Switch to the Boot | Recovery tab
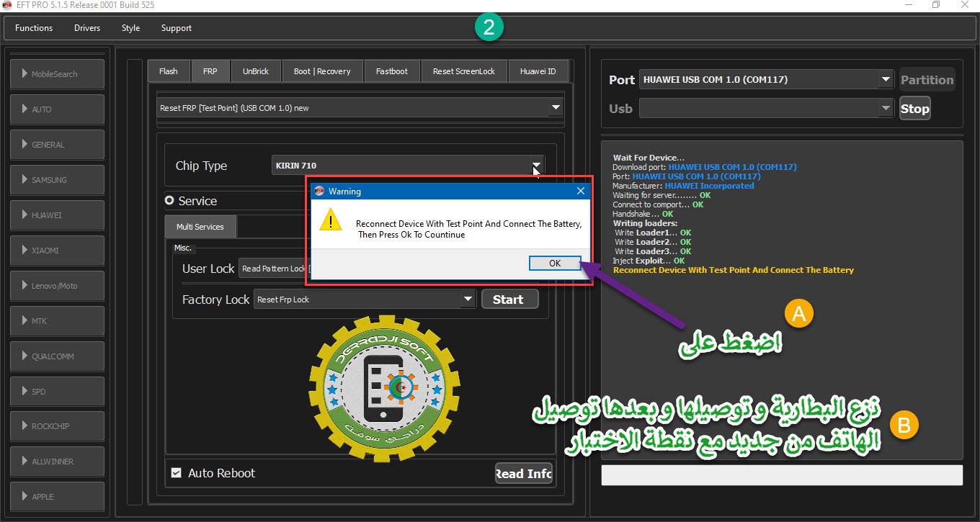This screenshot has width=980, height=522. (322, 71)
